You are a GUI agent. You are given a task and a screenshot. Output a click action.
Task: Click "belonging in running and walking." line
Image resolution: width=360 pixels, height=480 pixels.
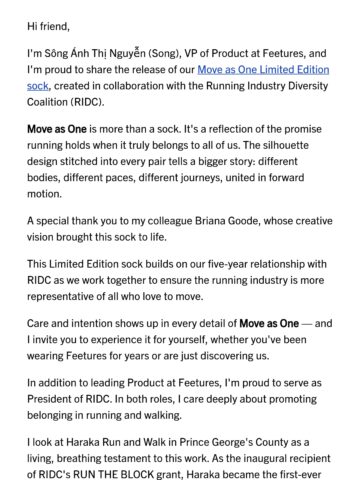(104, 415)
